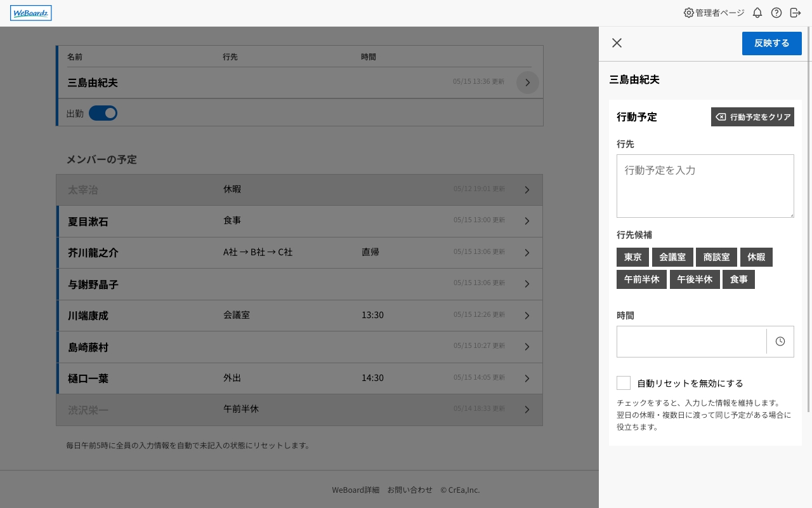Click the logout icon in header
The image size is (812, 508).
click(x=796, y=13)
